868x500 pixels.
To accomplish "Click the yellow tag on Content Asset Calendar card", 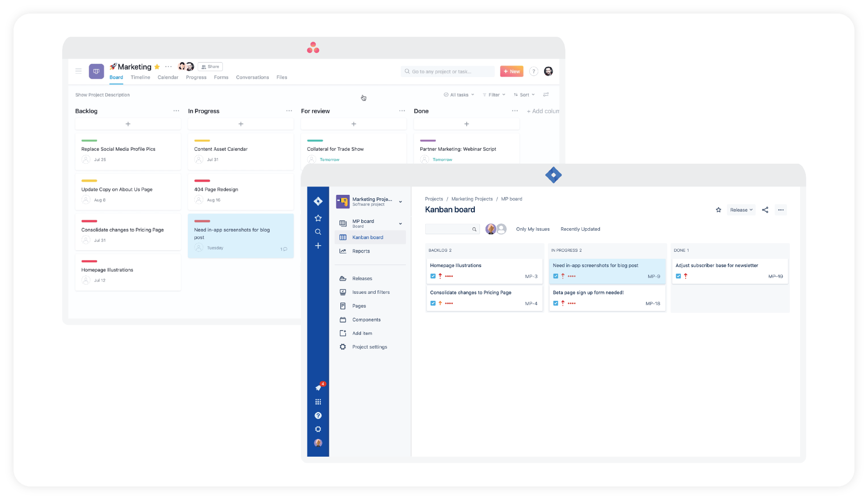I will pos(202,141).
